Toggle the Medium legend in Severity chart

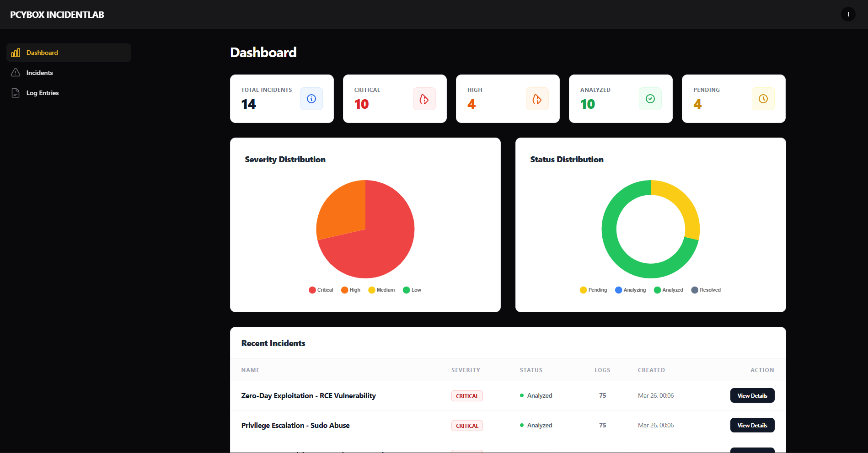click(x=381, y=290)
